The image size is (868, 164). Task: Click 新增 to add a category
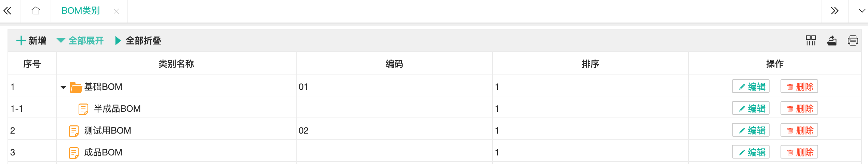click(31, 41)
